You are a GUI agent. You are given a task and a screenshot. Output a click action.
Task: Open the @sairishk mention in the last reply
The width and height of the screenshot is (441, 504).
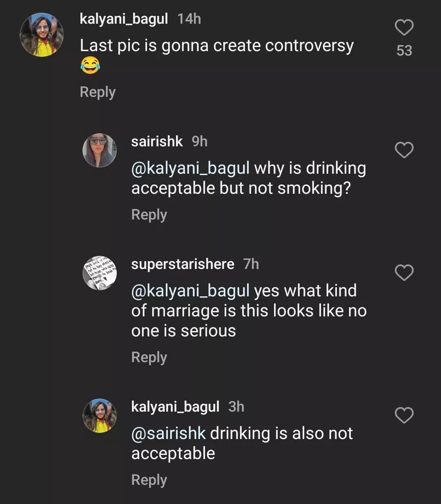pos(168,434)
